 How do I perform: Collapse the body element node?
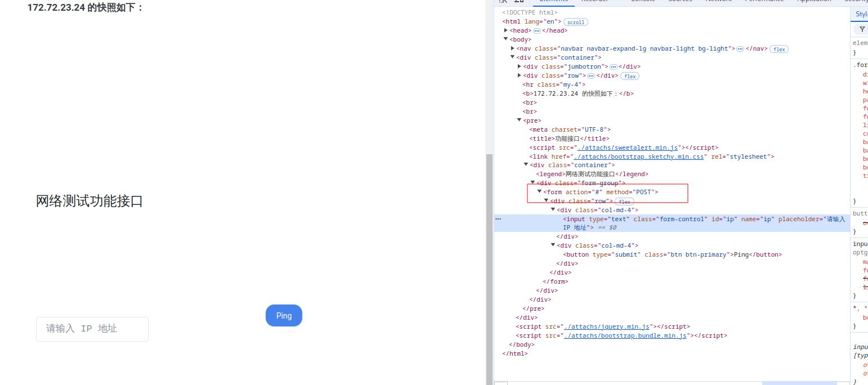tap(506, 39)
